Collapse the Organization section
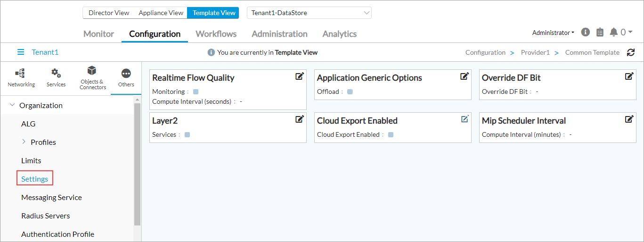This screenshot has height=242, width=644. coord(12,105)
